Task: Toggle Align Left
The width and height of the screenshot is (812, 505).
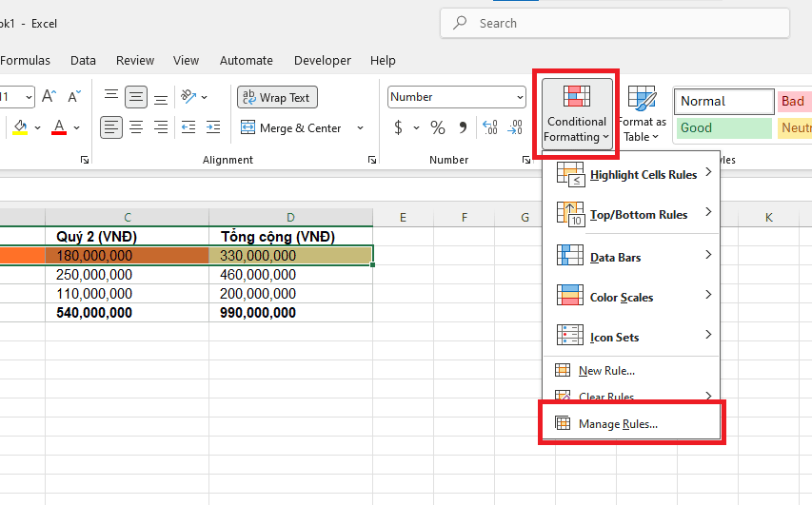Action: click(x=111, y=127)
